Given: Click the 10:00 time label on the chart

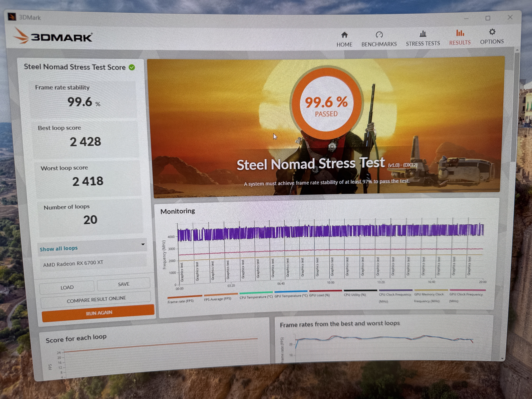Looking at the screenshot, I should pyautogui.click(x=331, y=282).
